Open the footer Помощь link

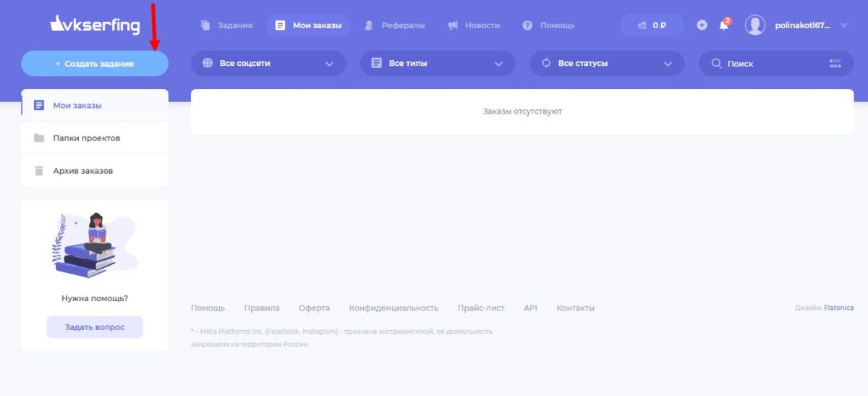(x=208, y=308)
